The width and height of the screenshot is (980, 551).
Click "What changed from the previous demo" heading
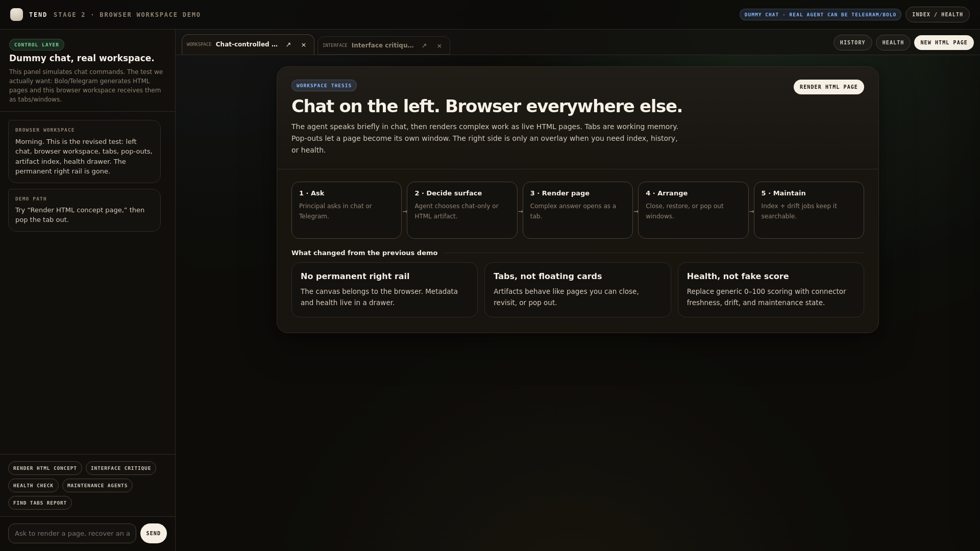364,253
